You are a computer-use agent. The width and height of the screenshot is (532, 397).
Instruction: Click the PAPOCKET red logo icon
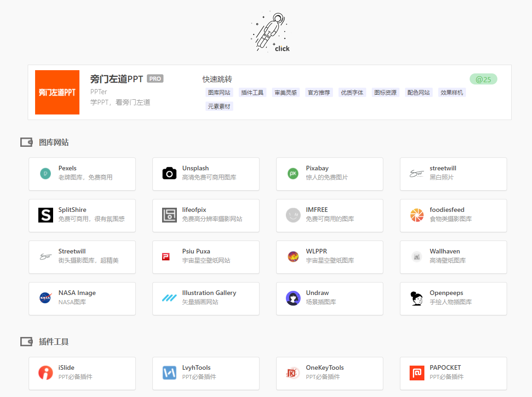417,373
